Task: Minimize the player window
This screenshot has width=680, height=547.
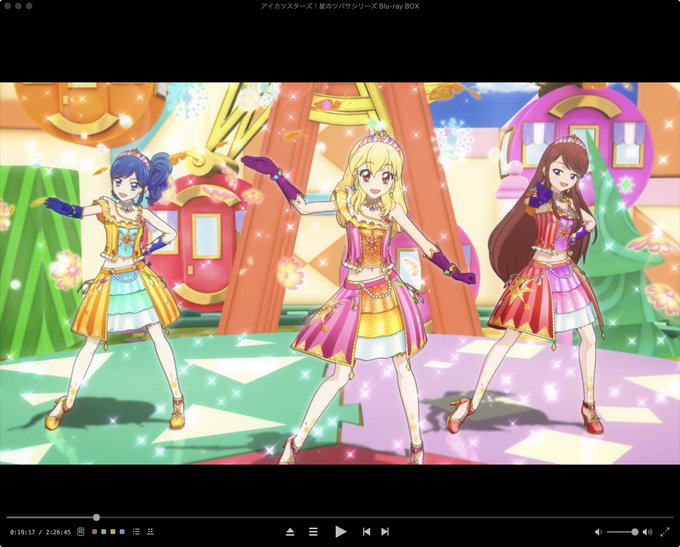Action: pos(18,6)
